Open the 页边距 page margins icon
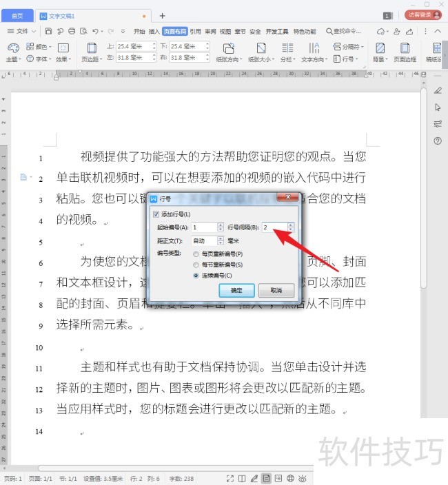This screenshot has height=485, width=448. tap(92, 48)
